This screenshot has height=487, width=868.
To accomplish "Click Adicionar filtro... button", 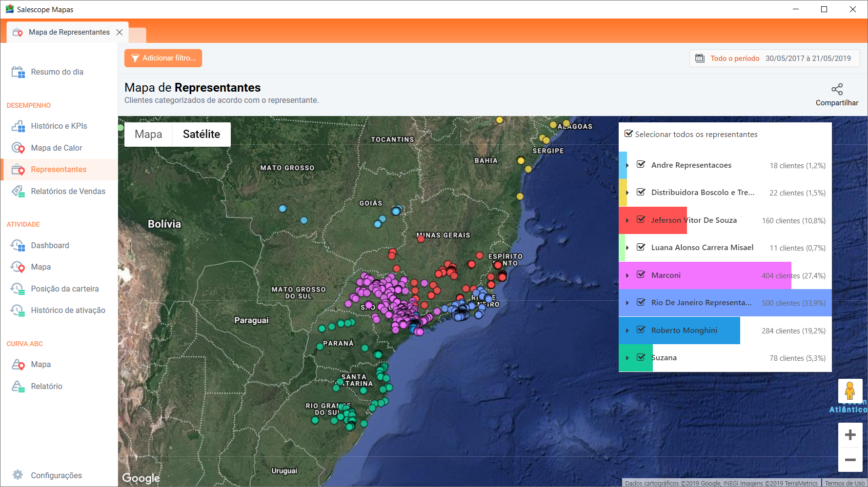I will click(x=163, y=58).
